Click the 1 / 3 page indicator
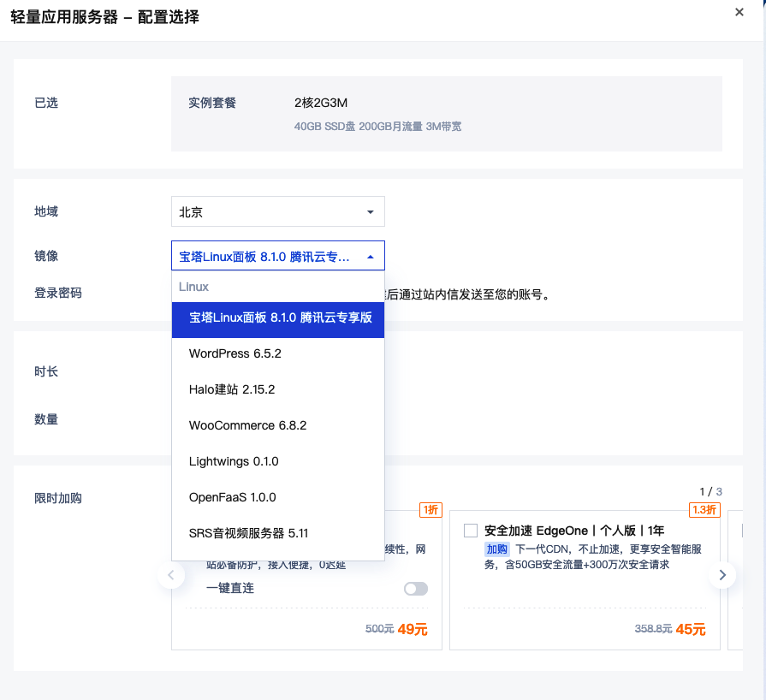Viewport: 766px width, 700px height. [710, 491]
